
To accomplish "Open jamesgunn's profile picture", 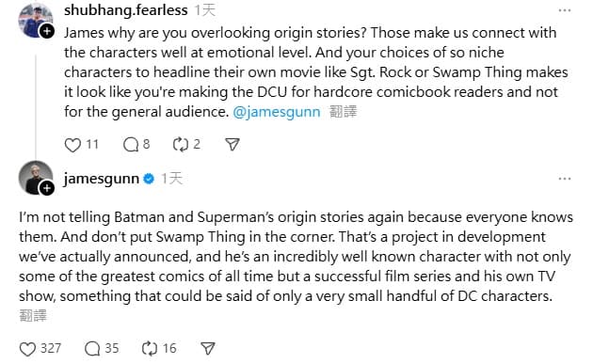I will (35, 177).
